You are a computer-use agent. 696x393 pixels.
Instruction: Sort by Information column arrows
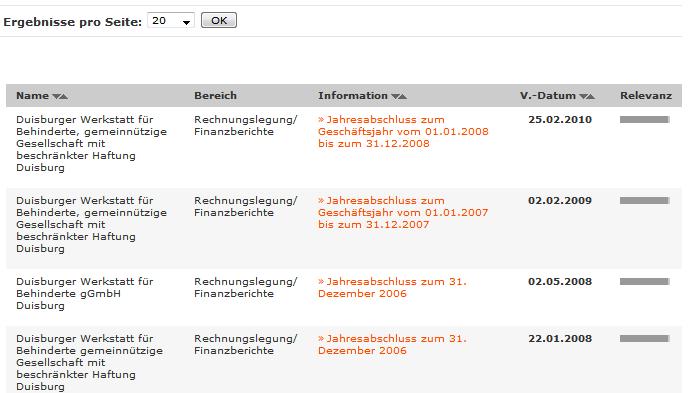coord(399,96)
